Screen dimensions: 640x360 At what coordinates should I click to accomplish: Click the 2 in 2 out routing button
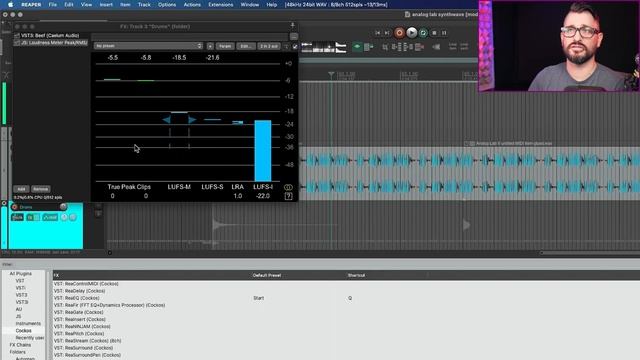pyautogui.click(x=269, y=46)
